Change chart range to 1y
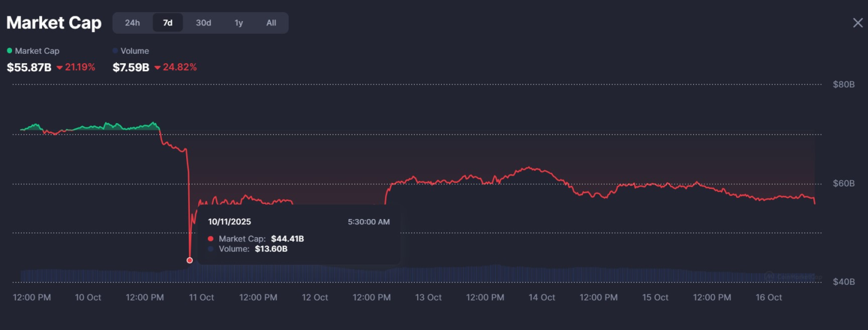 click(239, 23)
